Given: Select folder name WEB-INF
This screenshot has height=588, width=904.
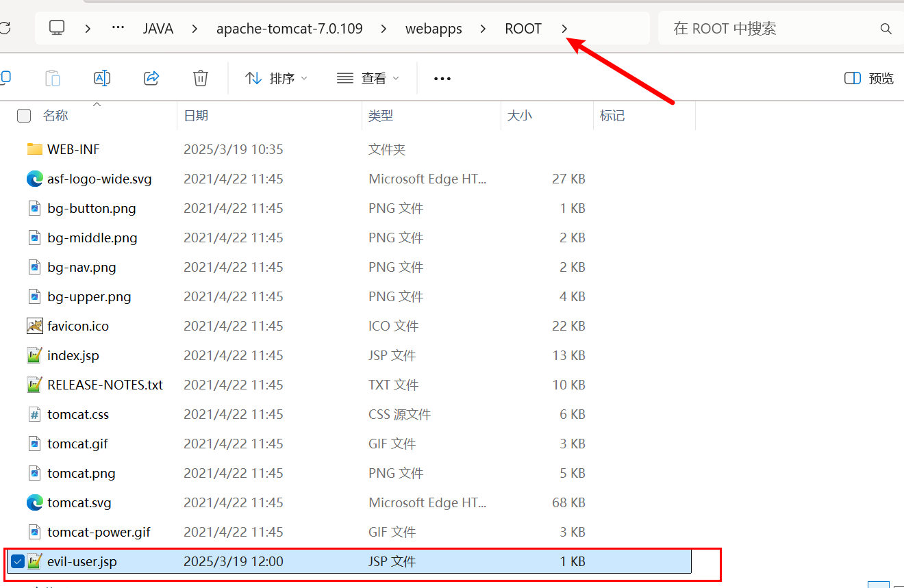Looking at the screenshot, I should click(x=74, y=149).
